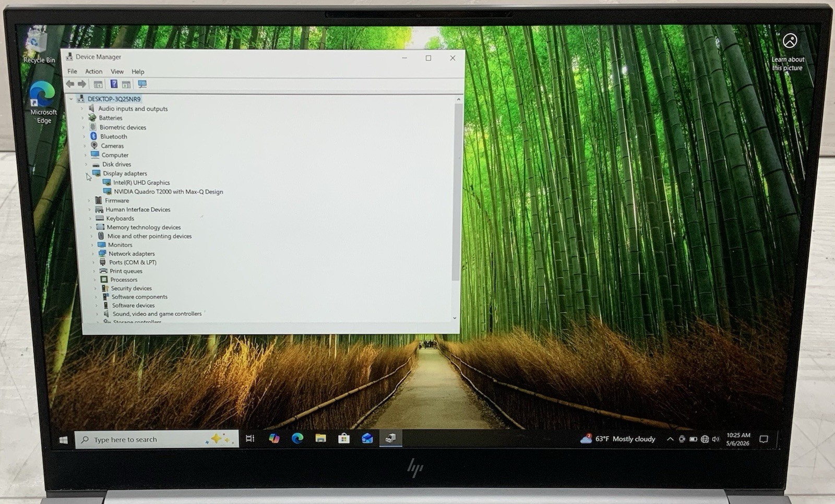
Task: Collapse the Display adapters node
Action: [x=87, y=174]
